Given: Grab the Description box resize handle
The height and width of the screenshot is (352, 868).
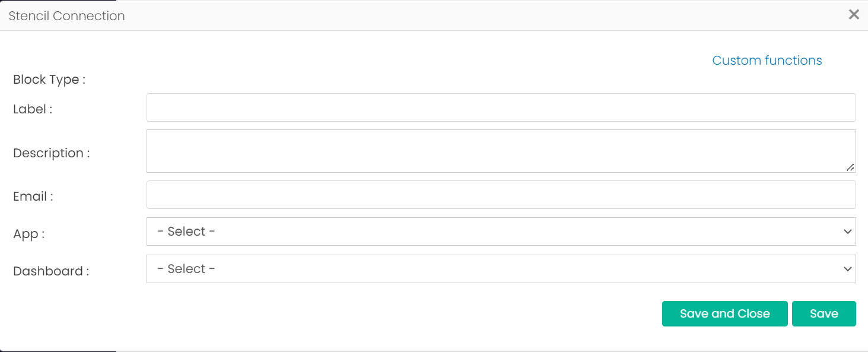Looking at the screenshot, I should point(850,167).
